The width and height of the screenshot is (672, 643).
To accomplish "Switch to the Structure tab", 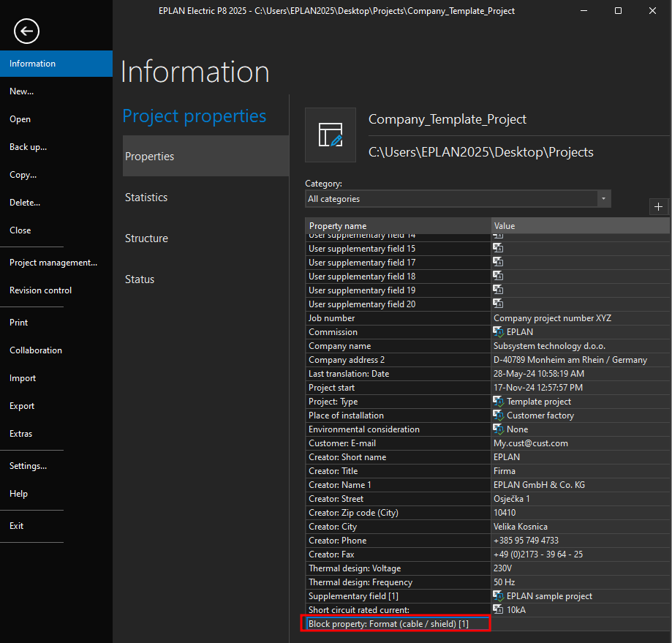I will pos(146,238).
